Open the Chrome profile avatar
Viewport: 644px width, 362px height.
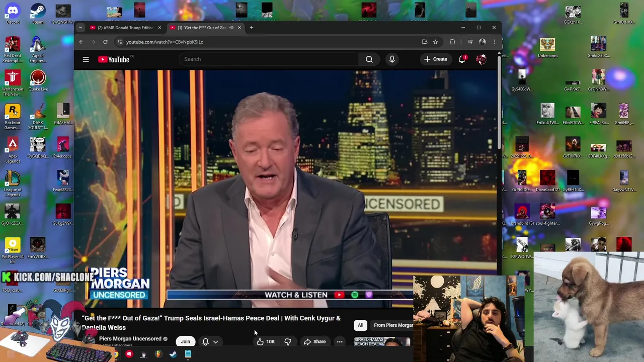tap(482, 42)
